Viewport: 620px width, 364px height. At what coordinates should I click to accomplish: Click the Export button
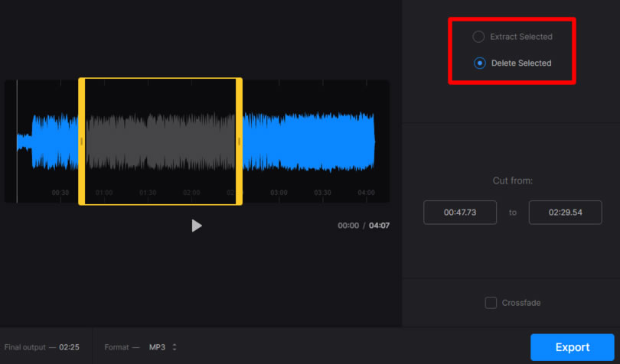[572, 347]
